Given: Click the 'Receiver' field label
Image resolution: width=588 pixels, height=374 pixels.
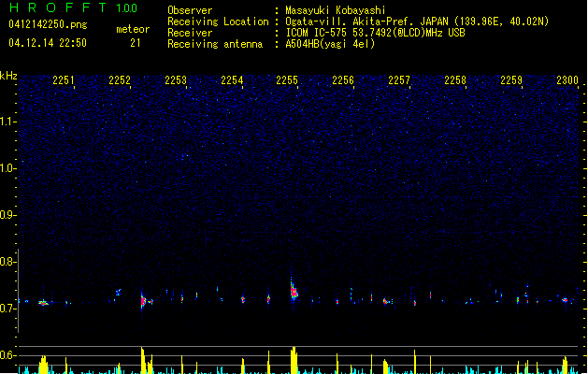Looking at the screenshot, I should pyautogui.click(x=190, y=33).
